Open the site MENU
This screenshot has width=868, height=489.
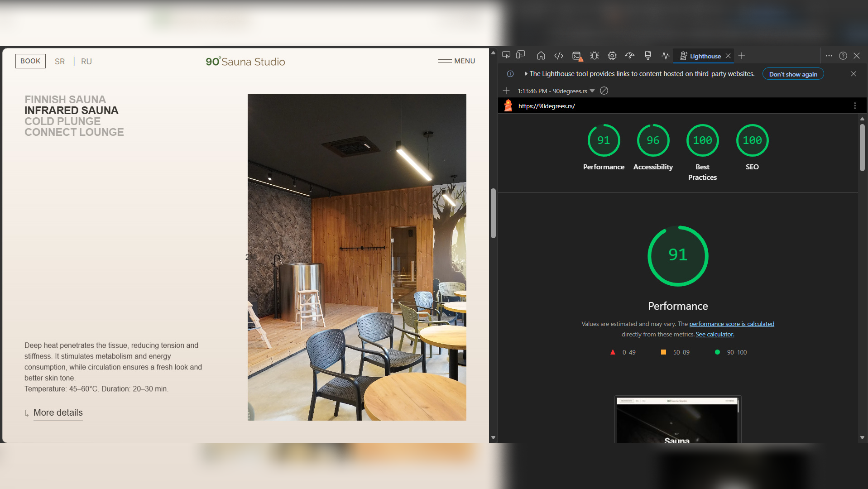click(456, 61)
